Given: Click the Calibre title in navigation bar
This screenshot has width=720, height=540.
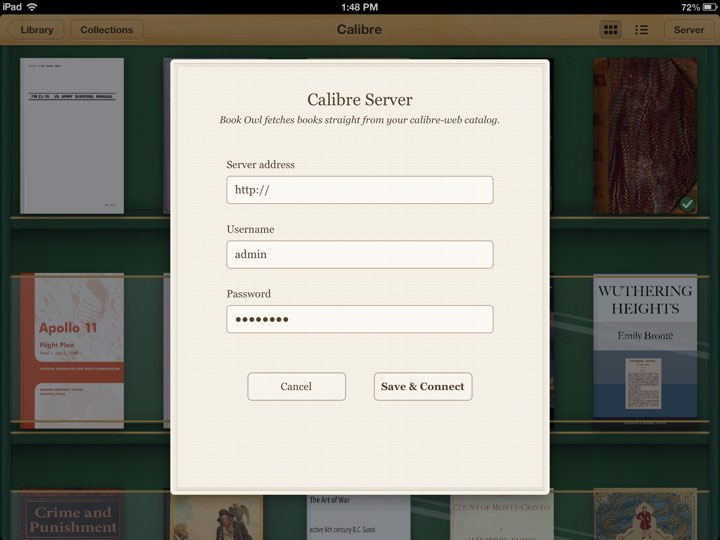Looking at the screenshot, I should pos(359,29).
